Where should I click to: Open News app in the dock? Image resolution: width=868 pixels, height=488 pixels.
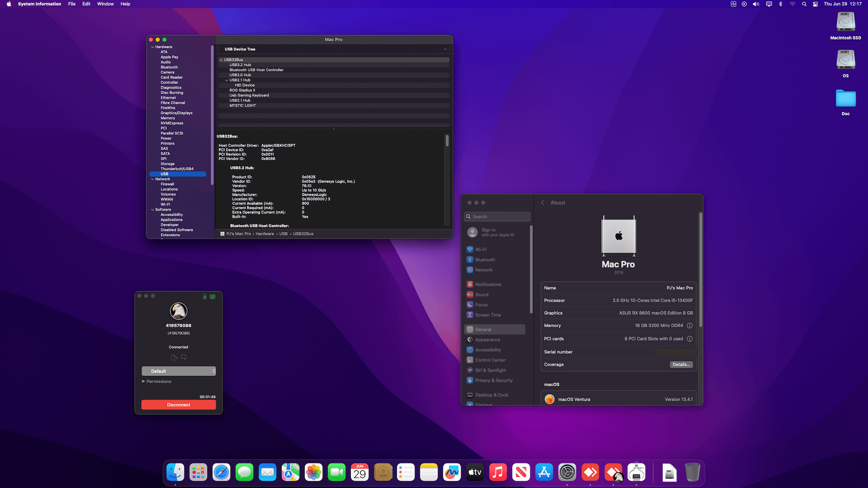(x=521, y=473)
